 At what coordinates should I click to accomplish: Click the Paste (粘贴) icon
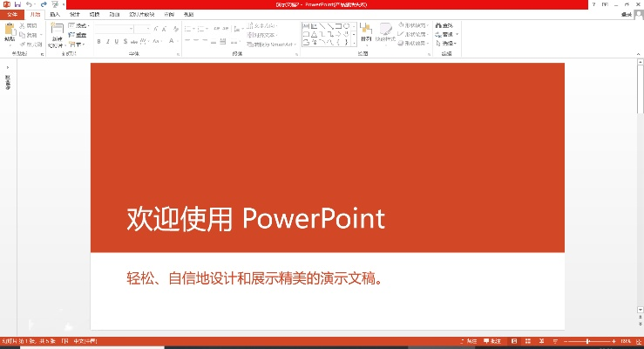[x=10, y=33]
